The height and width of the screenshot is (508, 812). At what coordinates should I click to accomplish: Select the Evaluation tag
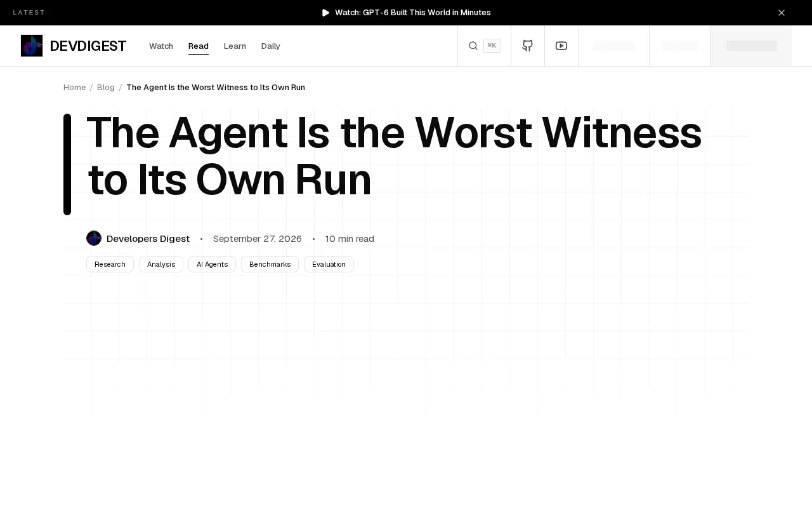click(329, 264)
